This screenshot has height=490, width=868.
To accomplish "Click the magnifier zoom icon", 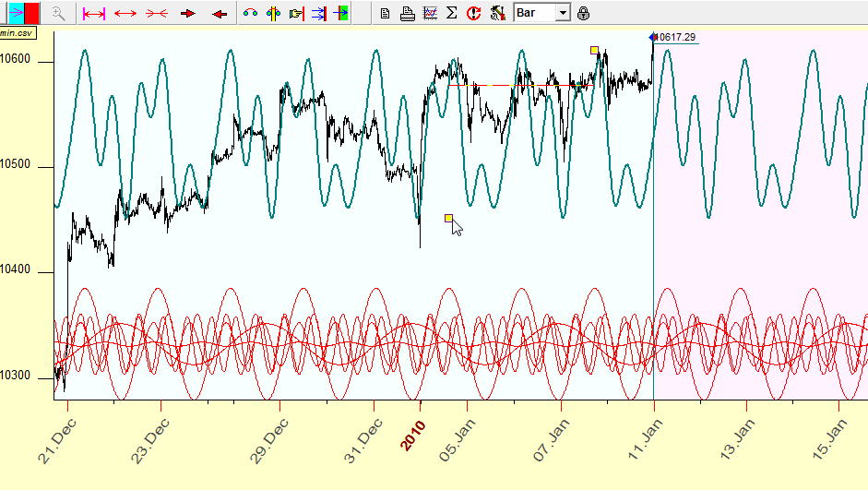I will coord(58,13).
